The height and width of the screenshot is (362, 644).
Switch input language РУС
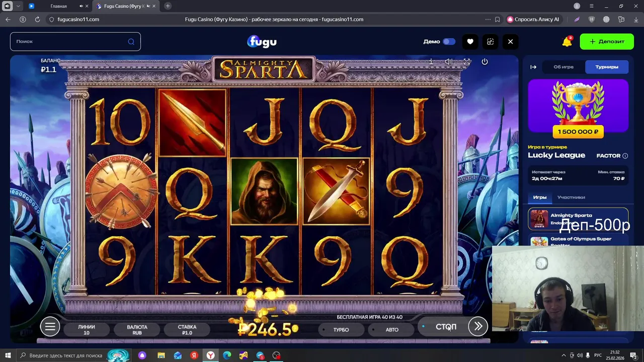pyautogui.click(x=598, y=355)
